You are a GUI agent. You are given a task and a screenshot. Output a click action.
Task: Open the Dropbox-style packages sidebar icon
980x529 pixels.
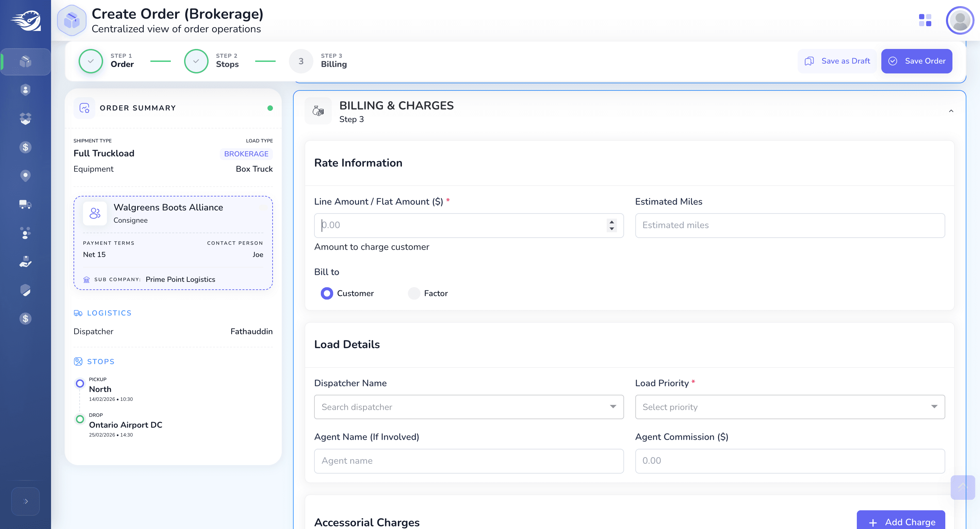coord(26,119)
